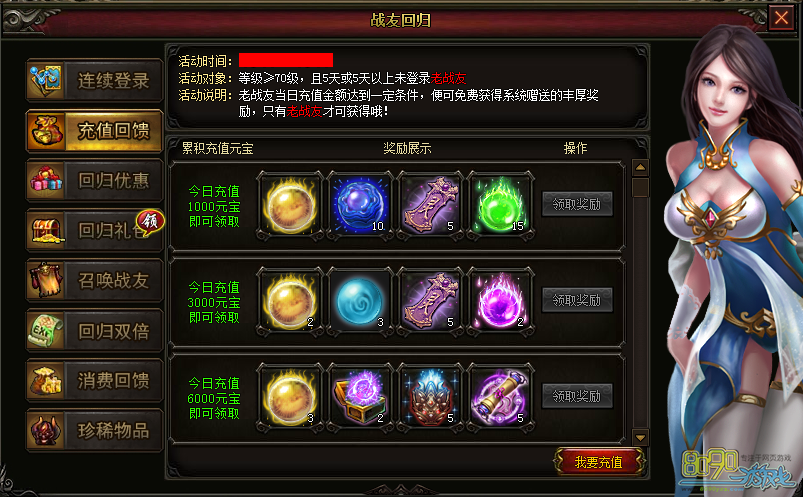The image size is (803, 497).
Task: Claim the reward for 1000元宝 recharge
Action: pos(577,204)
